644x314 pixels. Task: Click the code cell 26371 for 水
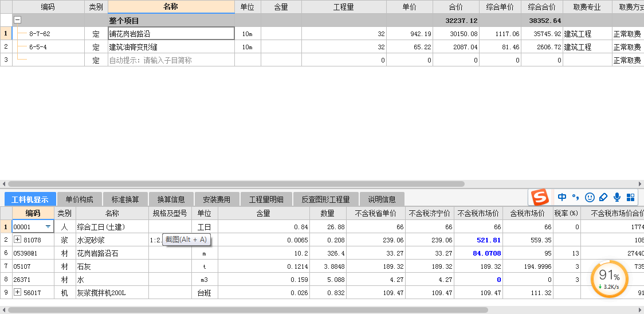click(x=33, y=279)
